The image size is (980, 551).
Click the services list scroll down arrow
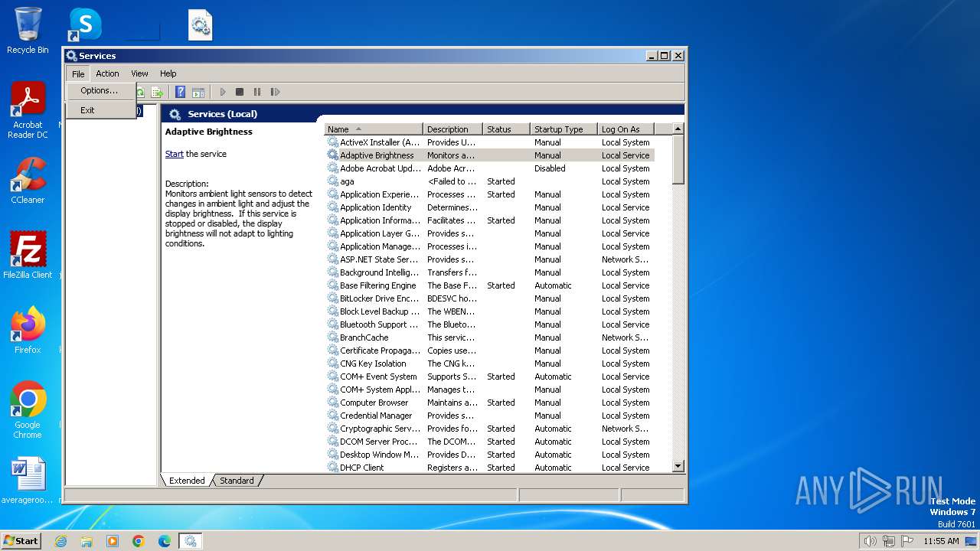tap(678, 466)
